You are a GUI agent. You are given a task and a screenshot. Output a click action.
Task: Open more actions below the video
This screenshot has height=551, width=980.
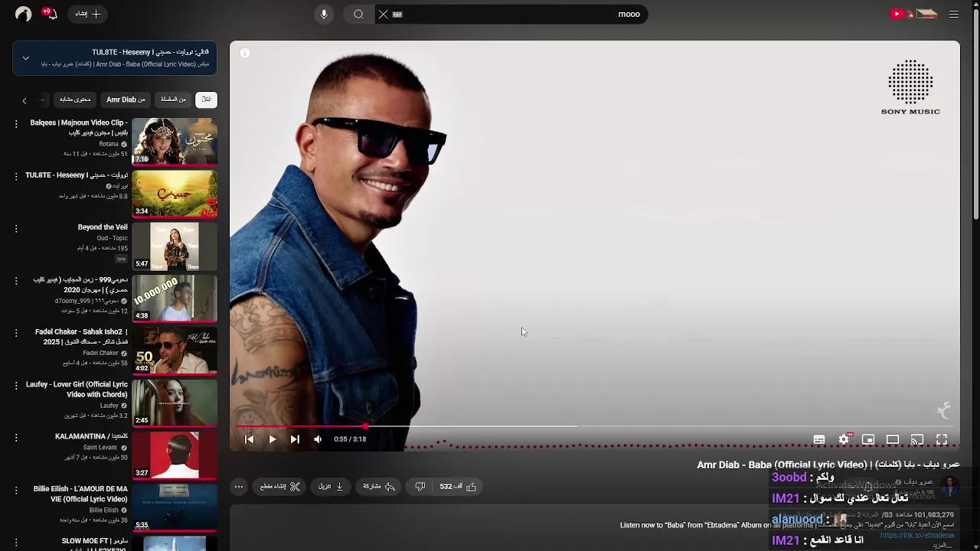pyautogui.click(x=238, y=487)
